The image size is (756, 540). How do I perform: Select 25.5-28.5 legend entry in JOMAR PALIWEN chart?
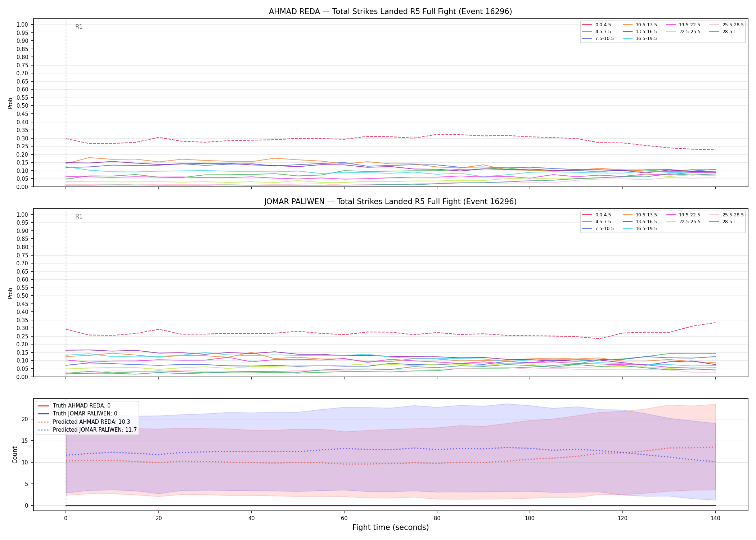(726, 215)
